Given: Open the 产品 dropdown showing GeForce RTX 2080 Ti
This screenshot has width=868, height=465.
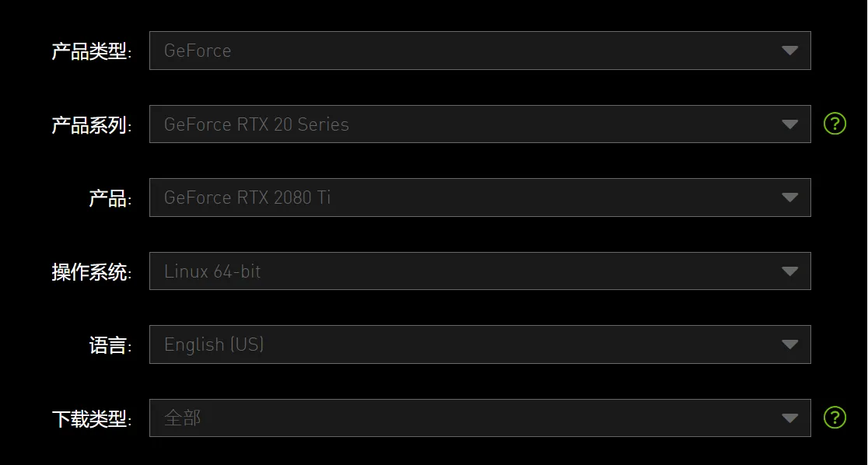Looking at the screenshot, I should (480, 198).
